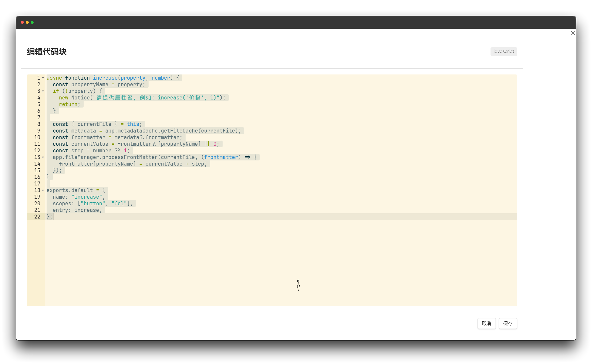
Task: Collapse the if block at line 3
Action: pyautogui.click(x=43, y=91)
